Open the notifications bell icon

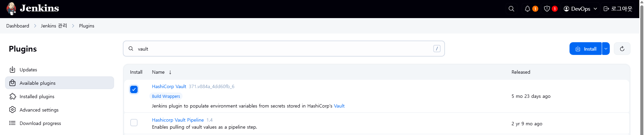tap(528, 9)
